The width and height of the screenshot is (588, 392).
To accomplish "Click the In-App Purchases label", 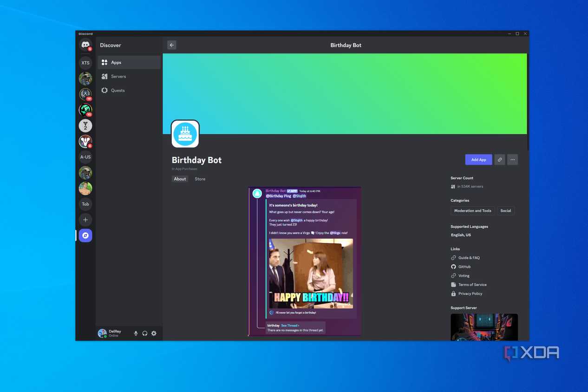I will (x=184, y=169).
